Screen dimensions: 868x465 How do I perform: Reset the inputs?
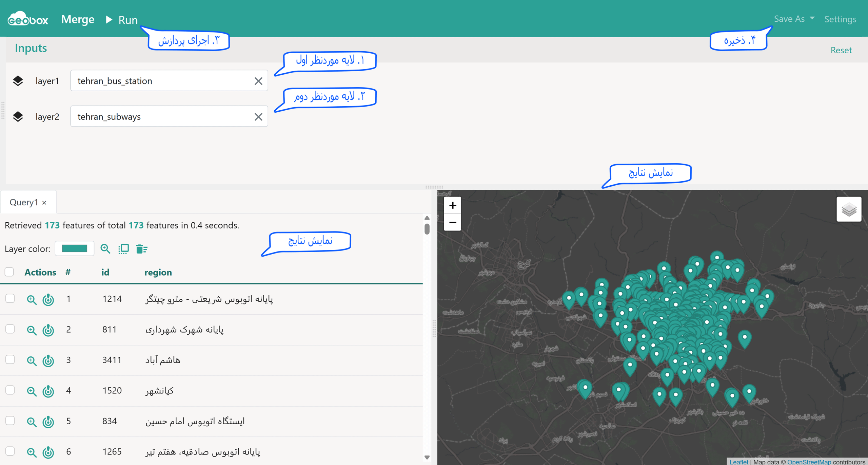841,50
